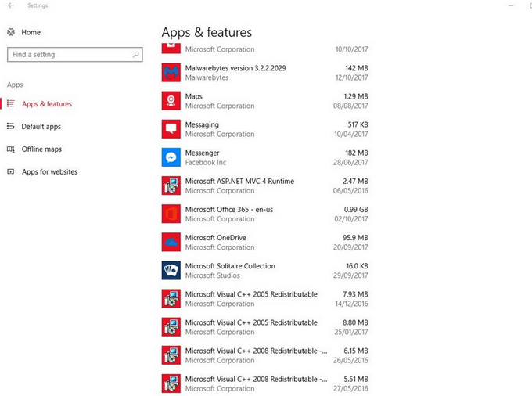Select the Microsoft Solitaire Collection icon

pos(171,270)
